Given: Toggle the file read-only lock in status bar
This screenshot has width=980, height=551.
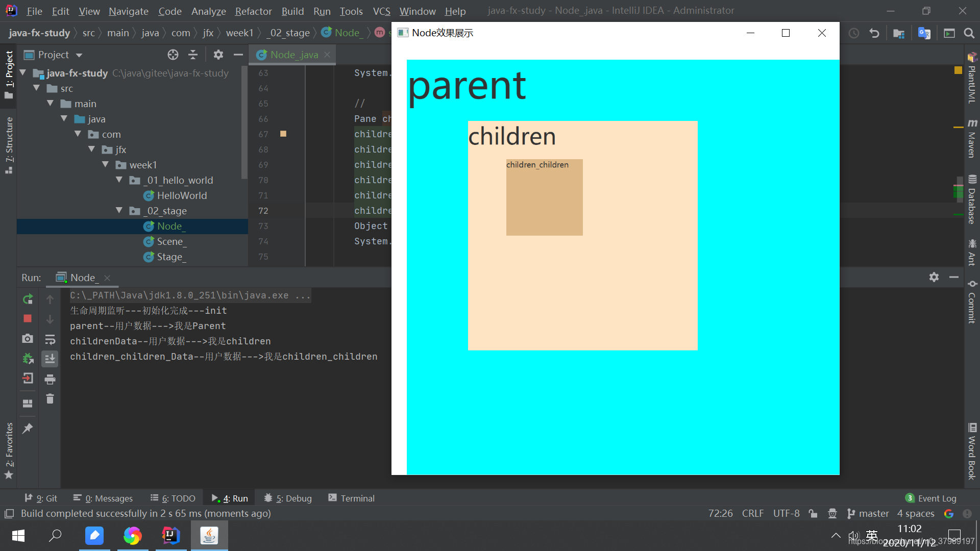Looking at the screenshot, I should coord(813,513).
